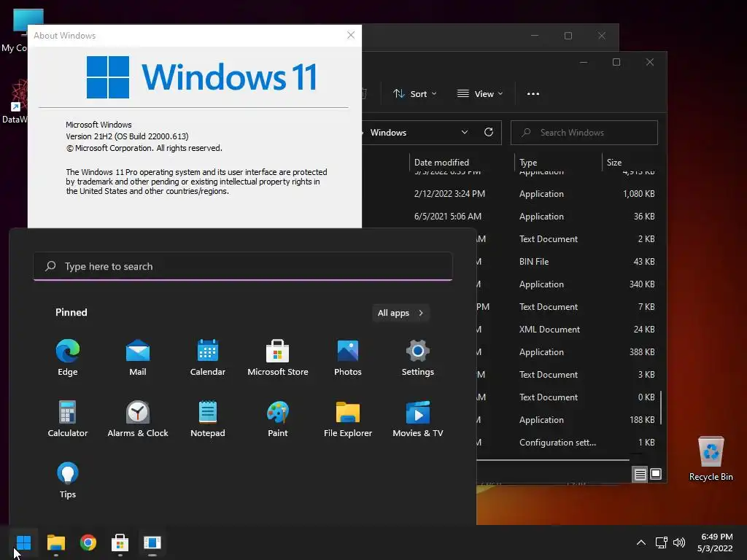Open Edge from pinned apps
The image size is (747, 560).
click(x=68, y=357)
